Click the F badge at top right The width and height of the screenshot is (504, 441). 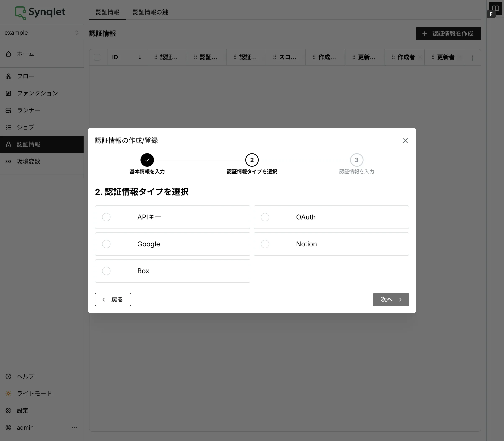(x=491, y=14)
